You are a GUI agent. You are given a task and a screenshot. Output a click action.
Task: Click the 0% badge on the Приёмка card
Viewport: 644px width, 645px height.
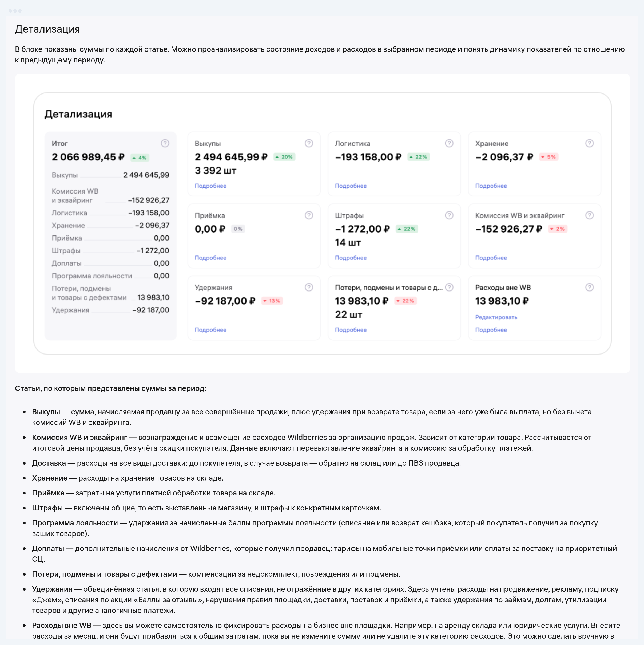[x=238, y=229]
